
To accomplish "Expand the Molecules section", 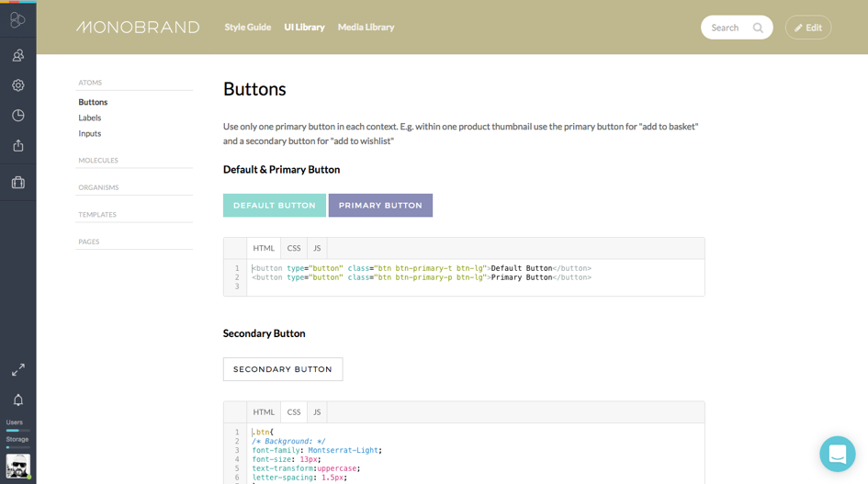I will tap(98, 161).
